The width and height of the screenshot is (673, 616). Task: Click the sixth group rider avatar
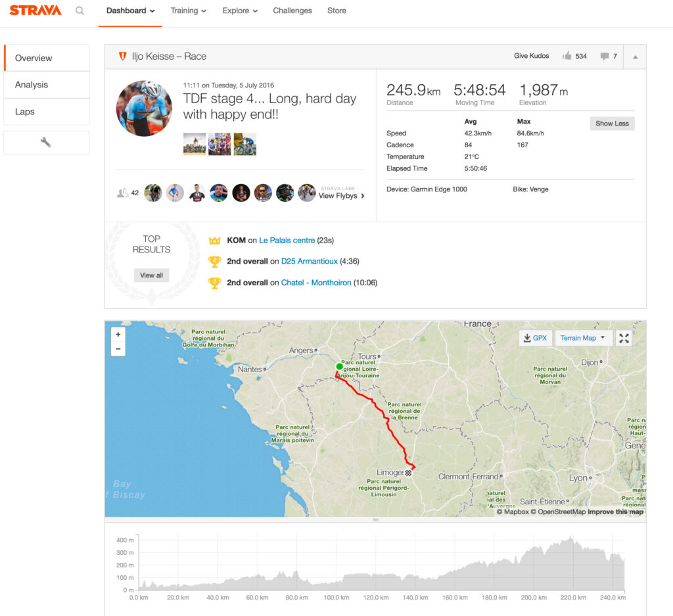[263, 193]
